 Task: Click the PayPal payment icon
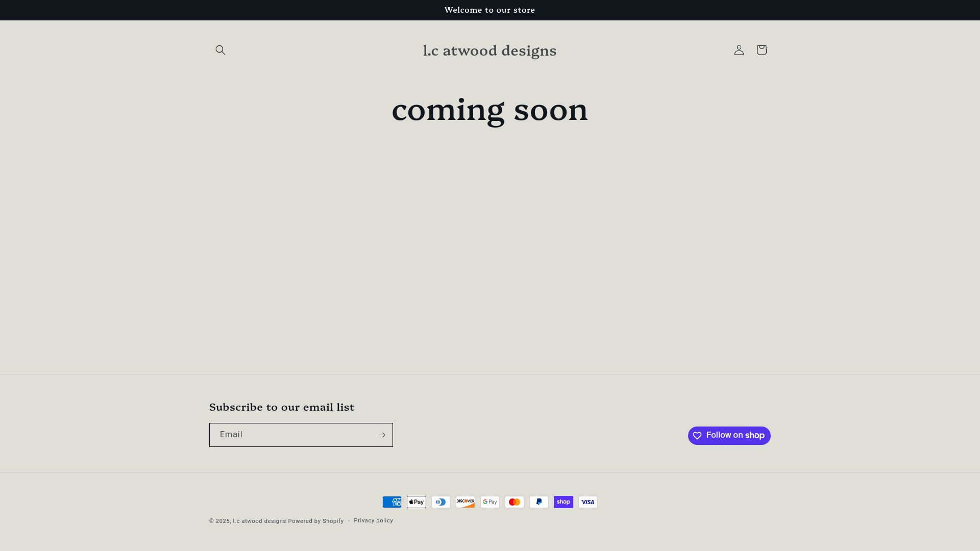pos(539,502)
